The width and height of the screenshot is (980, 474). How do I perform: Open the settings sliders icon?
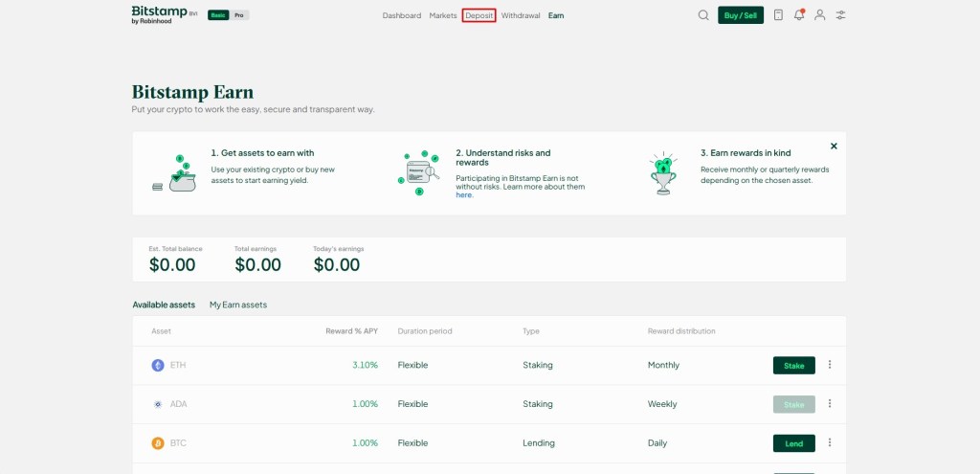click(840, 15)
